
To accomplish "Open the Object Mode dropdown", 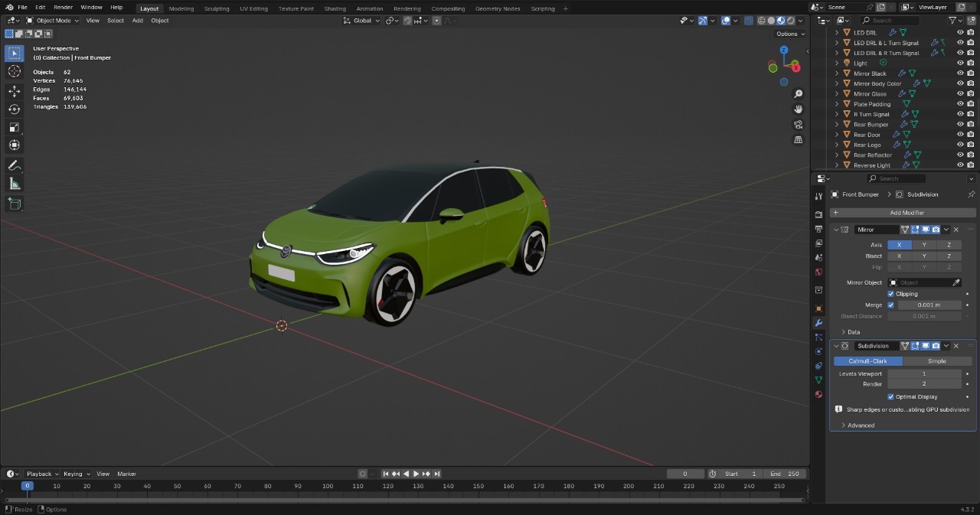I will pos(53,21).
